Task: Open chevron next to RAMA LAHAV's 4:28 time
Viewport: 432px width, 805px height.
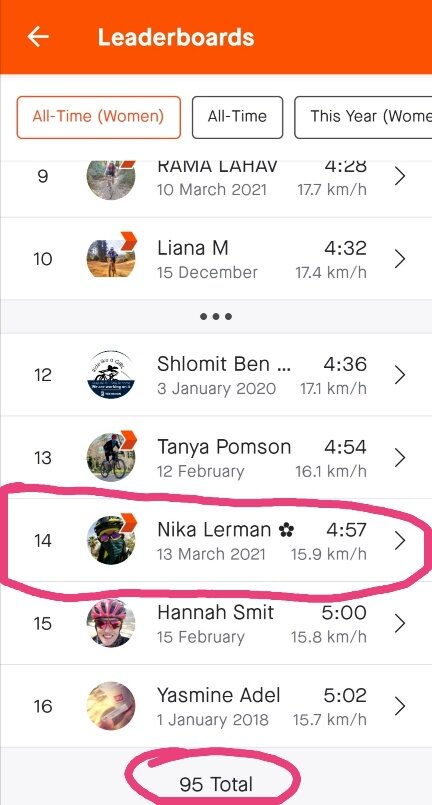Action: [x=400, y=177]
